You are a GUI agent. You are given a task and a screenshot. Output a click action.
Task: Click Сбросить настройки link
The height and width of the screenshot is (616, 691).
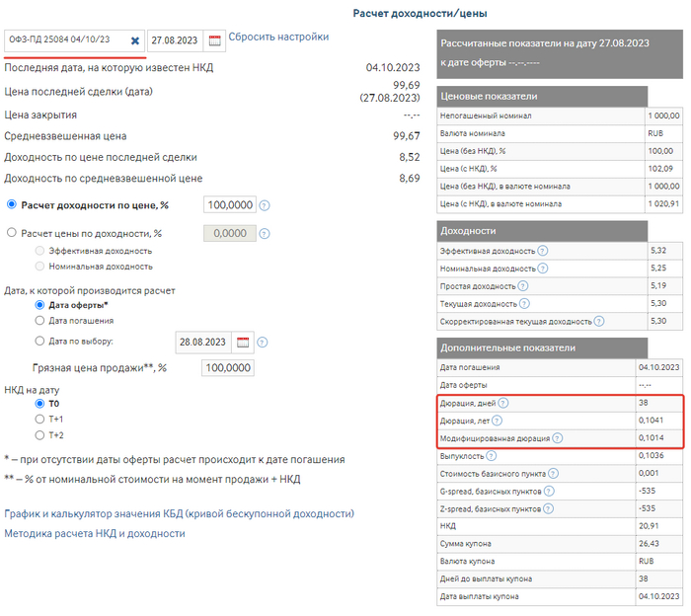click(278, 38)
